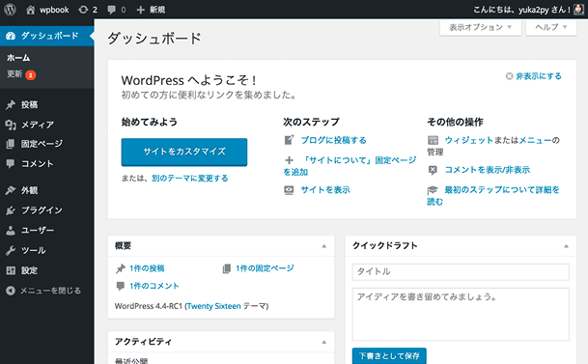Collapse the 概要 panel with its arrow
Image resolution: width=588 pixels, height=364 pixels.
point(324,246)
